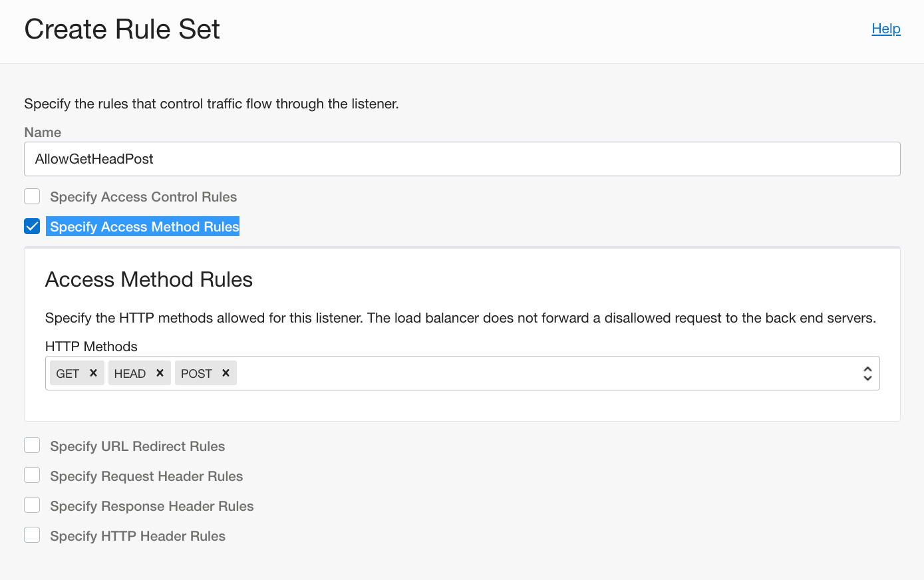The image size is (924, 580).
Task: Toggle Specify HTTP Header Rules checkbox
Action: [32, 535]
